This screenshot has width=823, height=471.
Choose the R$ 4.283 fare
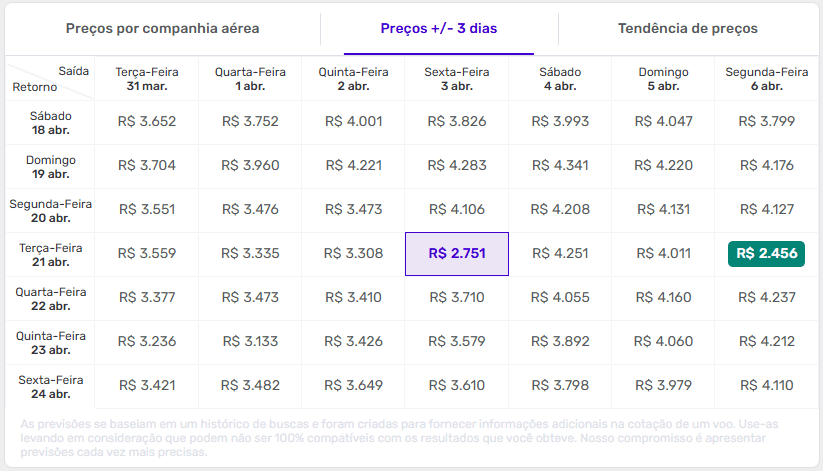(x=456, y=166)
